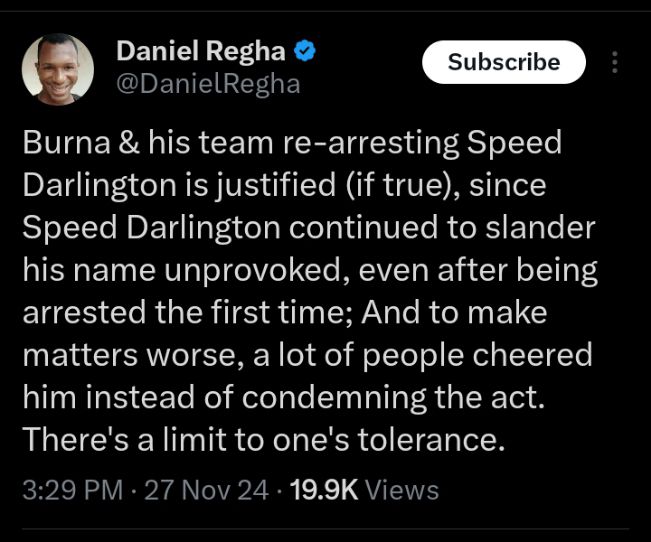Click the Daniel Regha display name
This screenshot has width=651, height=542.
click(x=200, y=51)
